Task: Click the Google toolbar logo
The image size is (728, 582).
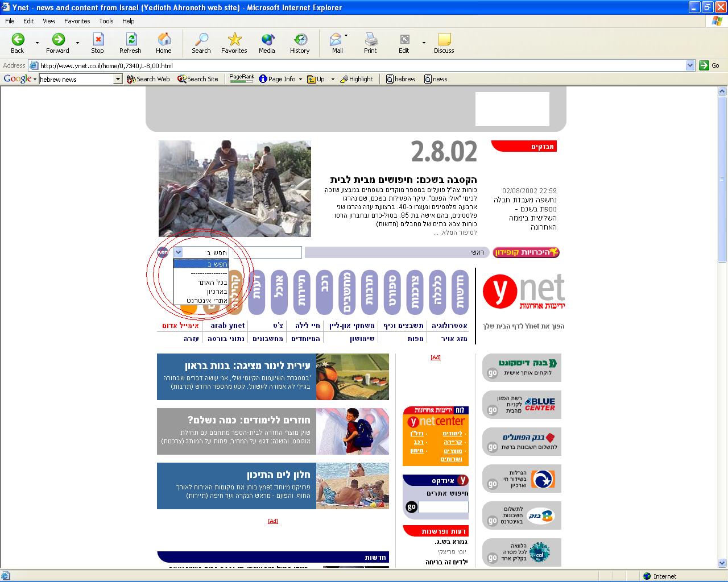Action: (18, 79)
